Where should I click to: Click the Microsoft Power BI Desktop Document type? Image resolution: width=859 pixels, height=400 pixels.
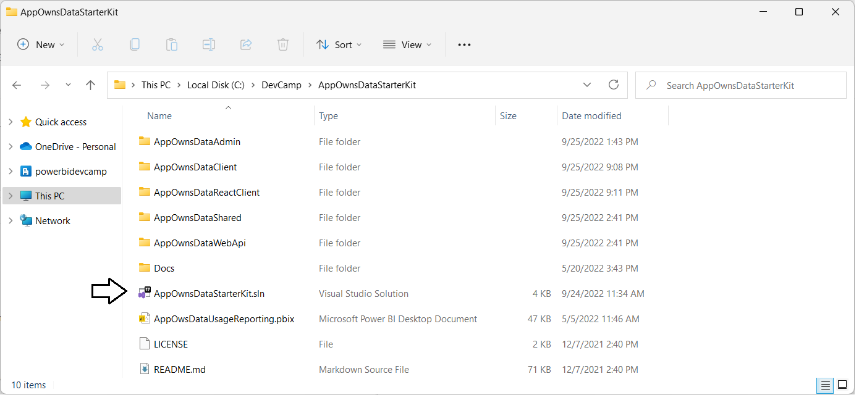coord(398,319)
